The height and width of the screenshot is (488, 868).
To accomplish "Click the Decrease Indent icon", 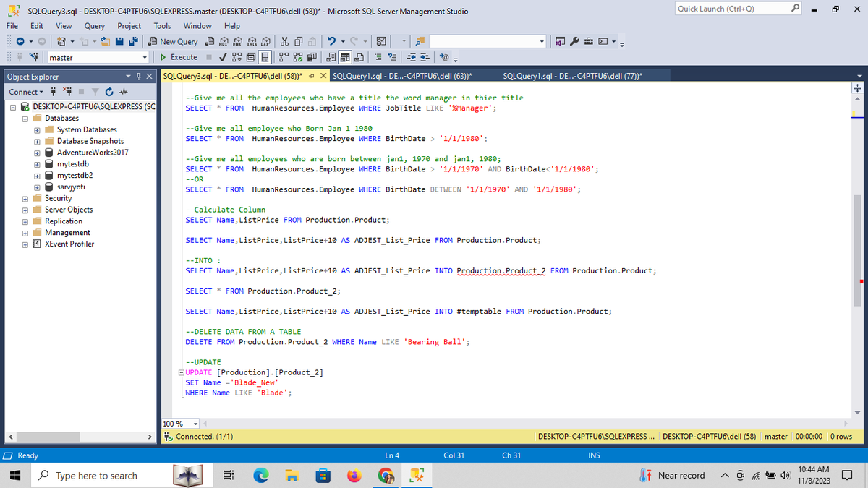I will (411, 57).
